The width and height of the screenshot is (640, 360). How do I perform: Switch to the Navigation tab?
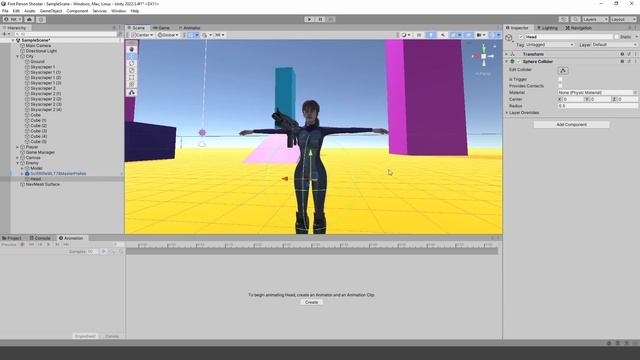point(578,28)
